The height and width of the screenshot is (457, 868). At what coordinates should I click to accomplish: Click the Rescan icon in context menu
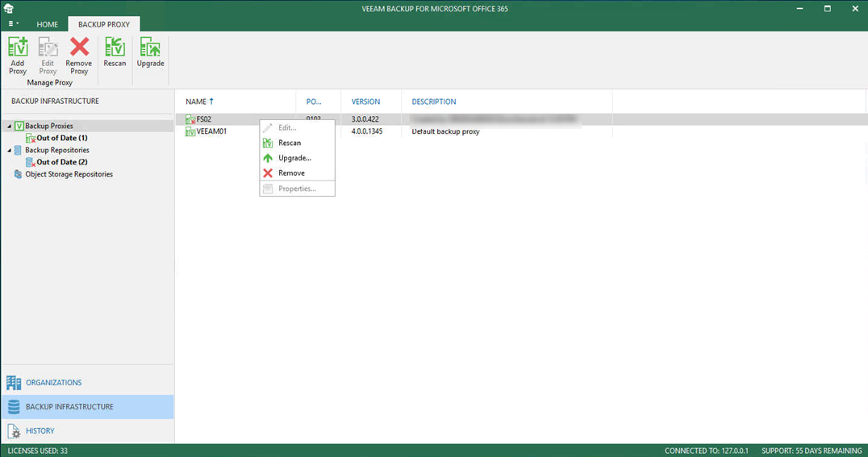point(268,143)
